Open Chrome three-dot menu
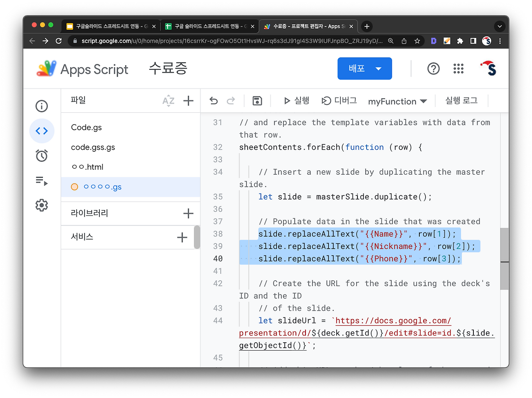This screenshot has height=398, width=532. (500, 41)
